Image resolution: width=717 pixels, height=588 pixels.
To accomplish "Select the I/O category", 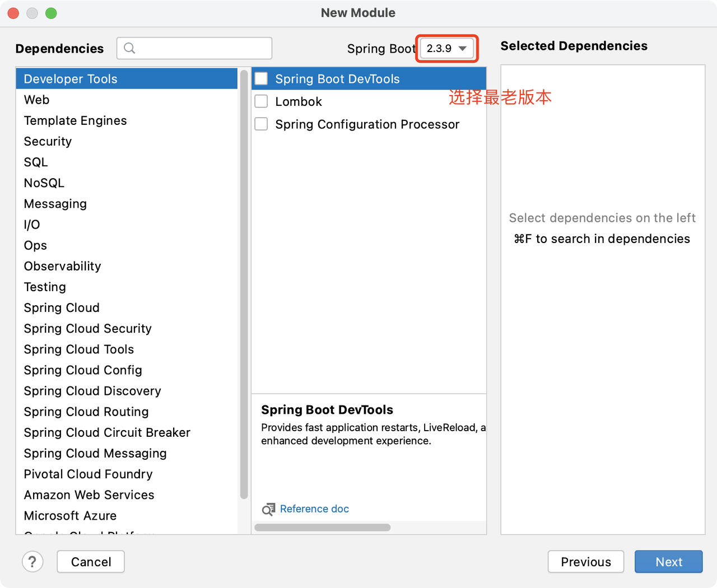I will point(127,224).
